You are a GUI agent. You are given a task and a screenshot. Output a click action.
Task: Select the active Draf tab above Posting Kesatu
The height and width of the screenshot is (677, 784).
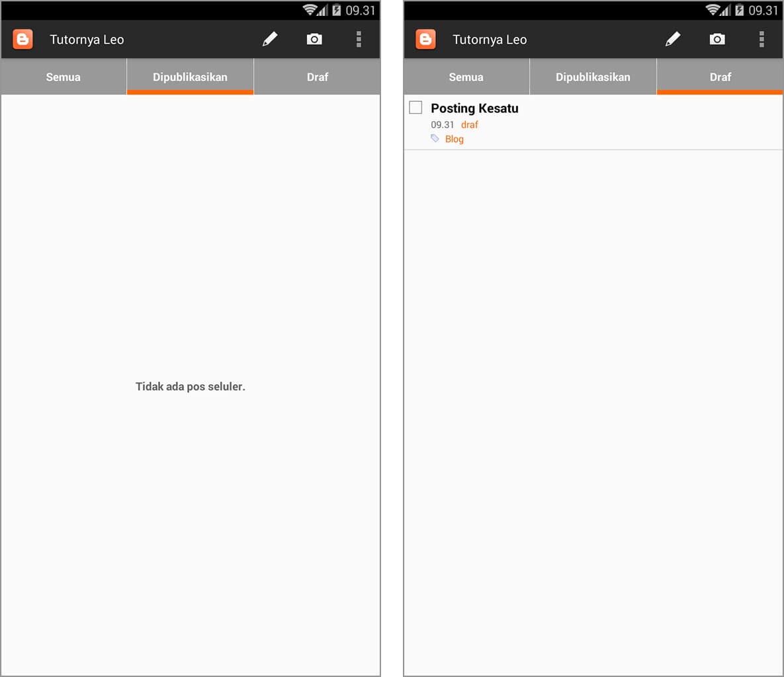click(x=720, y=77)
